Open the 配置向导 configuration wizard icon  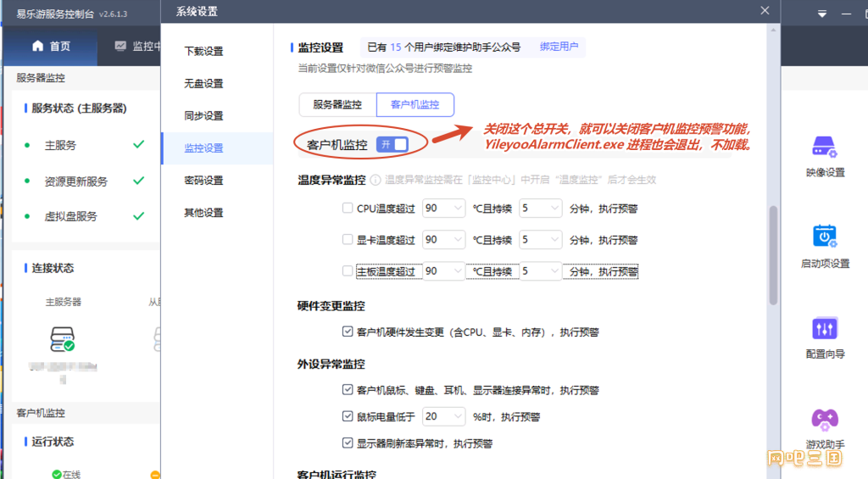point(824,328)
